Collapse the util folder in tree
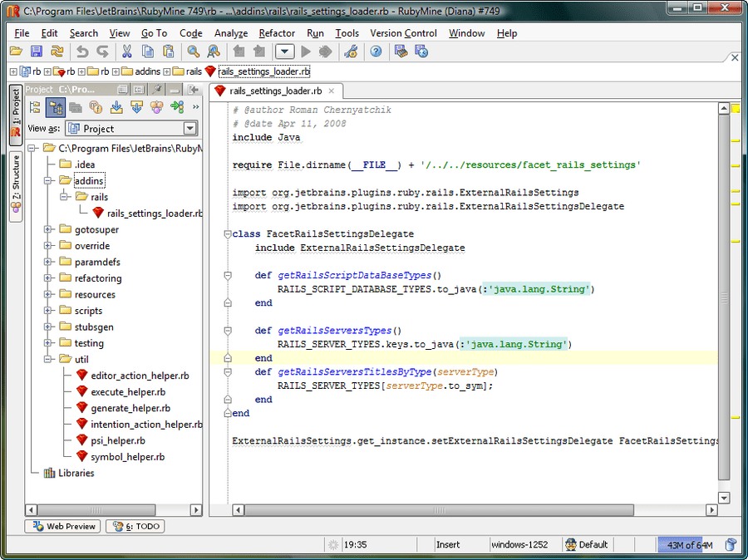The width and height of the screenshot is (748, 560). pyautogui.click(x=48, y=360)
